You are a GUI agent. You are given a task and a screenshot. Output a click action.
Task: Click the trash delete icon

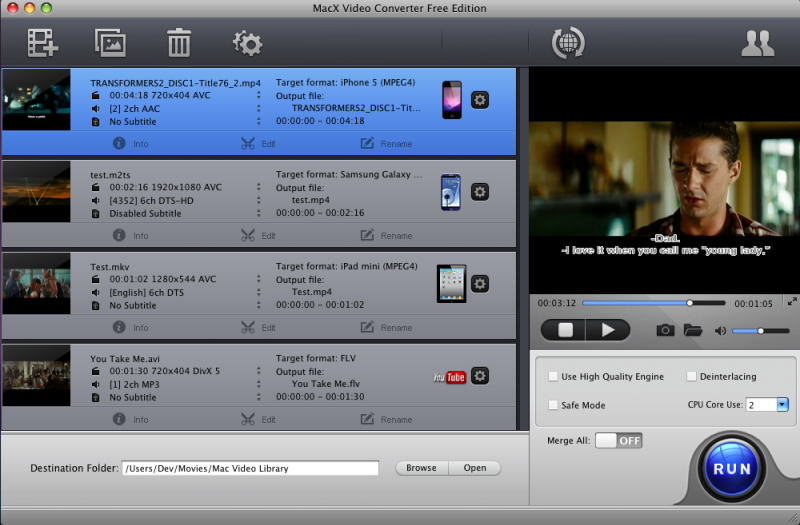click(178, 43)
